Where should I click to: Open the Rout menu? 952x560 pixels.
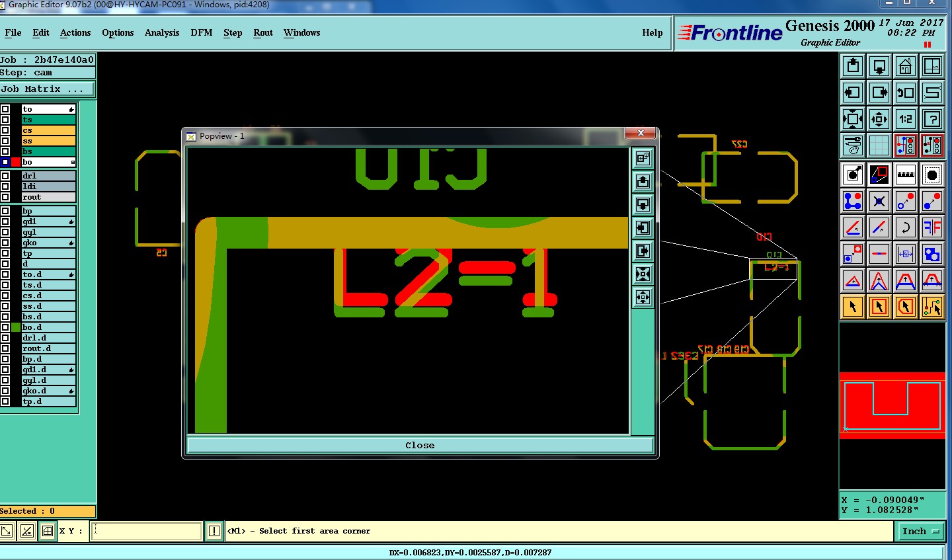[263, 32]
